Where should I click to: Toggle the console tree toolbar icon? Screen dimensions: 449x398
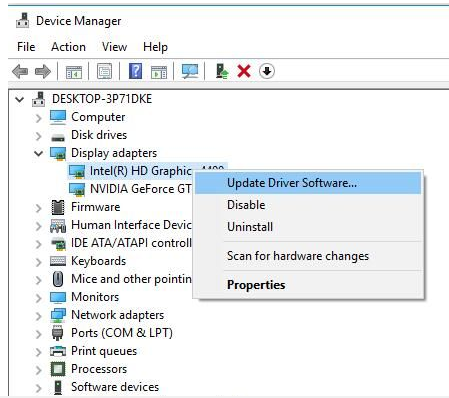tap(74, 71)
